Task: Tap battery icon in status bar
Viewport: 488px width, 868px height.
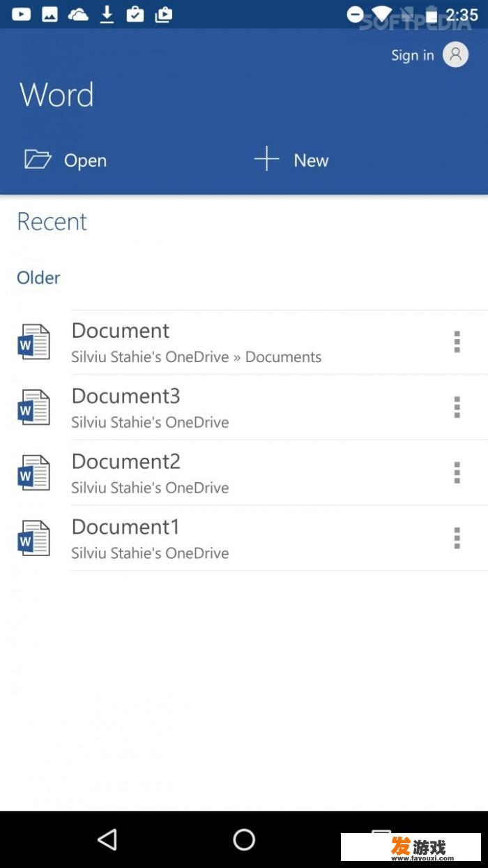Action: coord(432,14)
